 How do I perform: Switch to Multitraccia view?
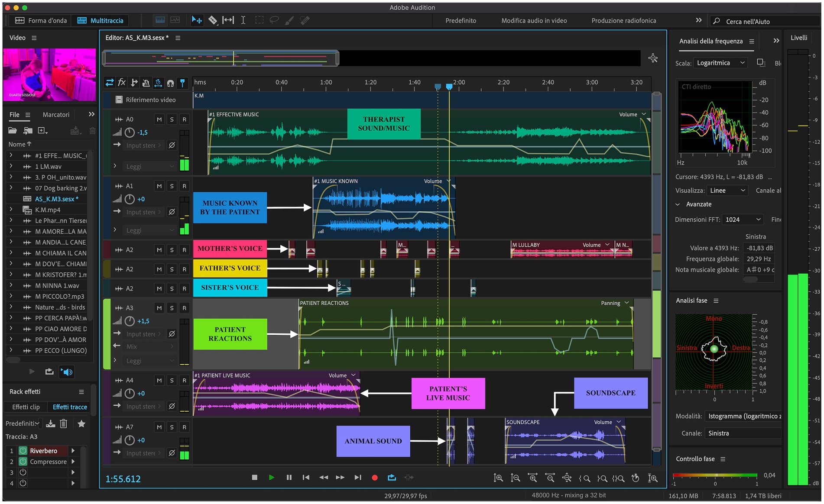(100, 20)
